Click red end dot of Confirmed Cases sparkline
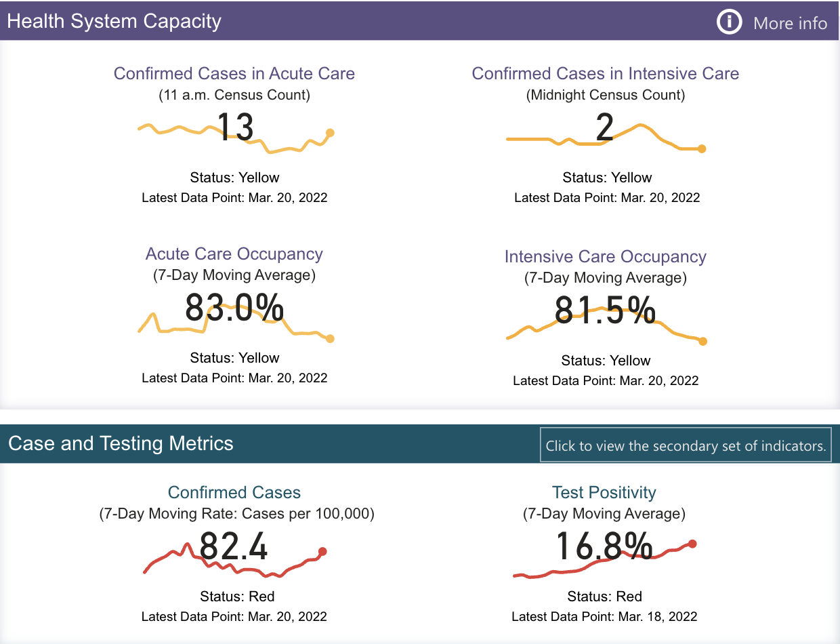840x644 pixels. pyautogui.click(x=322, y=552)
